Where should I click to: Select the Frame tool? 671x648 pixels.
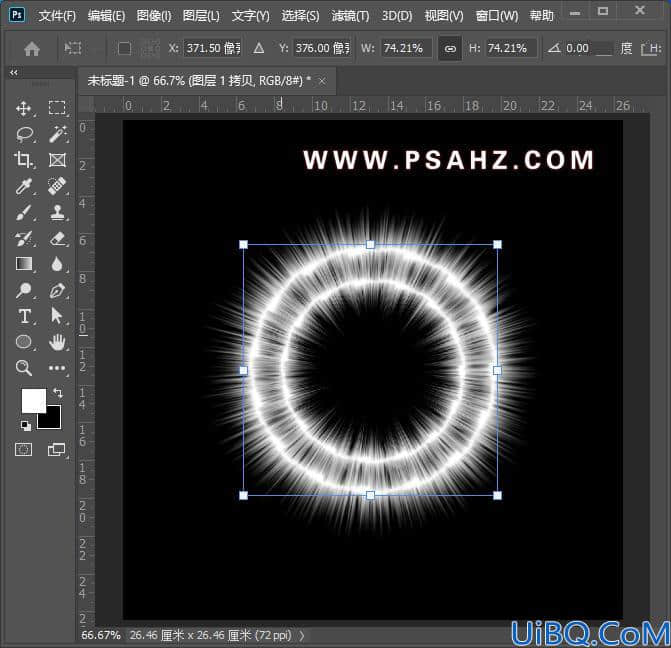point(57,160)
